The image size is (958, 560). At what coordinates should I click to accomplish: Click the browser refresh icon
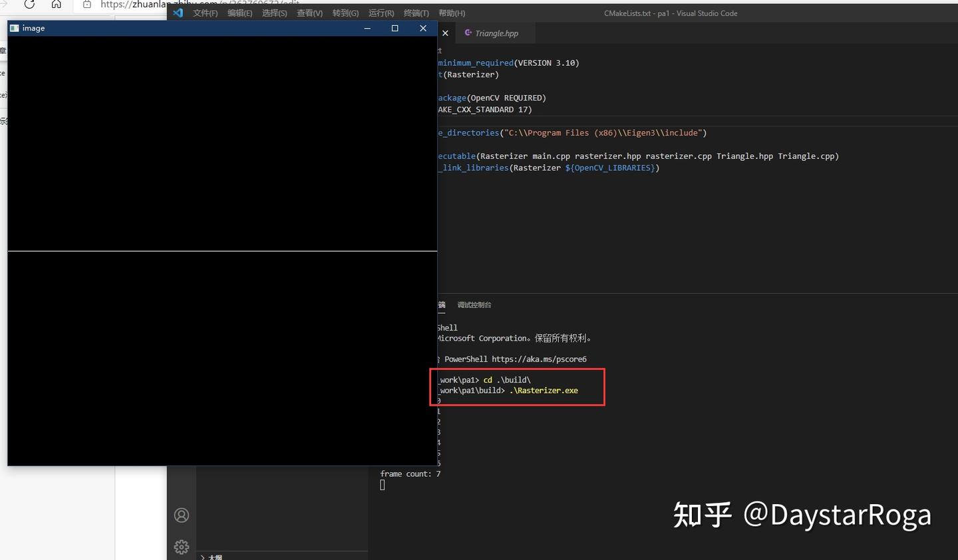pos(29,5)
